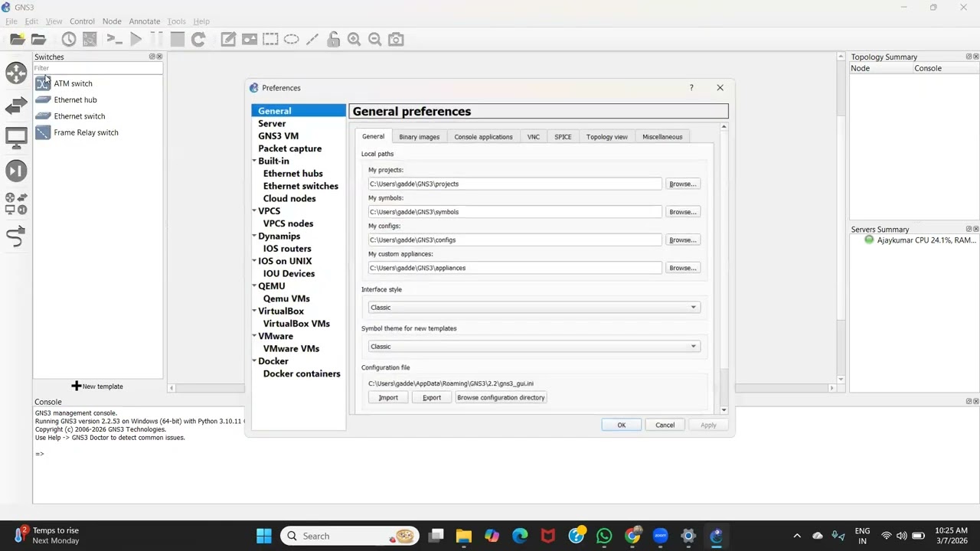Reload all nodes icon in toolbar
Image resolution: width=980 pixels, height=551 pixels.
pos(198,39)
